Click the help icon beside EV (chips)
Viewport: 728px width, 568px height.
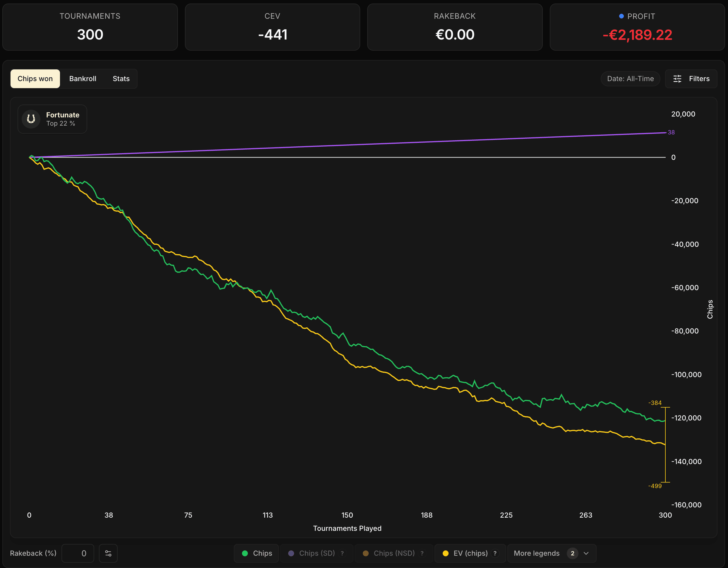pos(495,553)
